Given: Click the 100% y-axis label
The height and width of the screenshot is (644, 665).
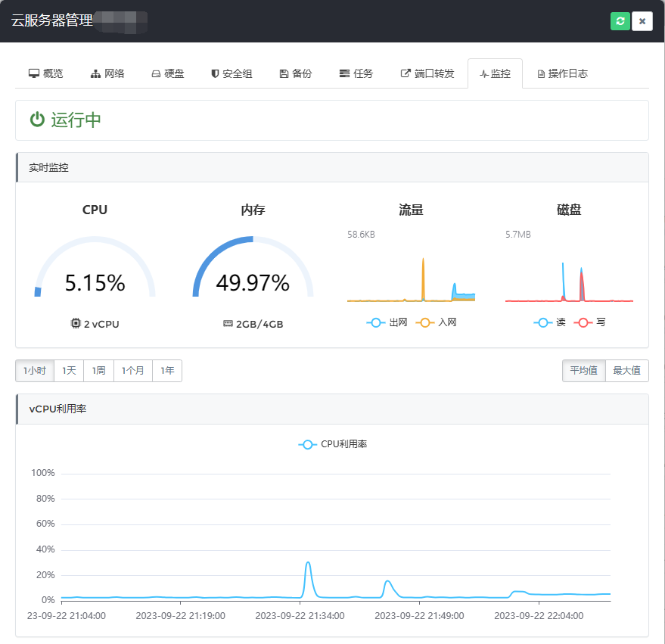Looking at the screenshot, I should (43, 473).
